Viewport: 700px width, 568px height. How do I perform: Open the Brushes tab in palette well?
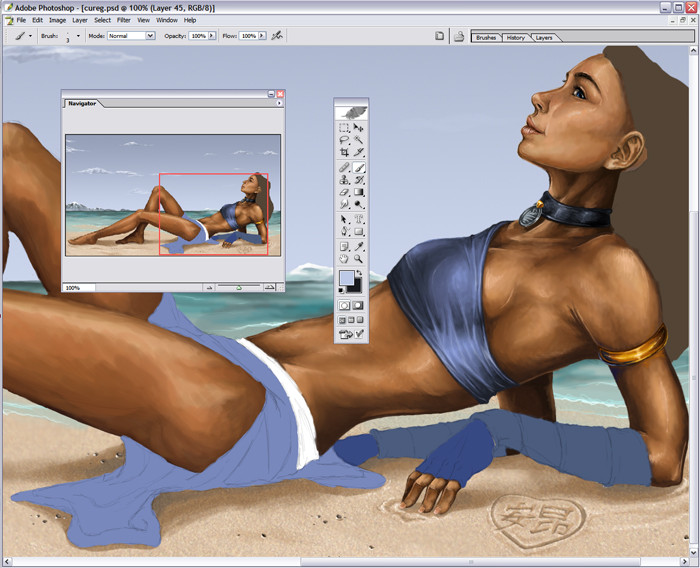(x=486, y=38)
